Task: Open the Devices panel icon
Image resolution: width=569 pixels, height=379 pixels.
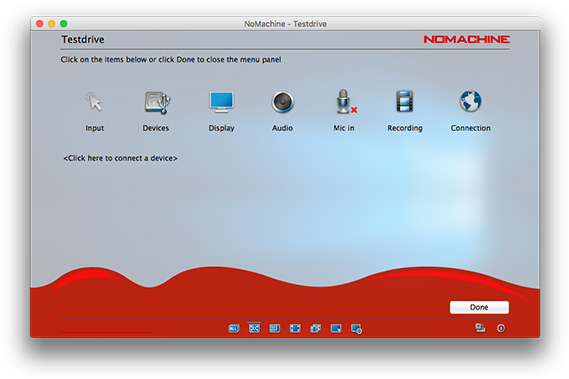Action: (157, 102)
